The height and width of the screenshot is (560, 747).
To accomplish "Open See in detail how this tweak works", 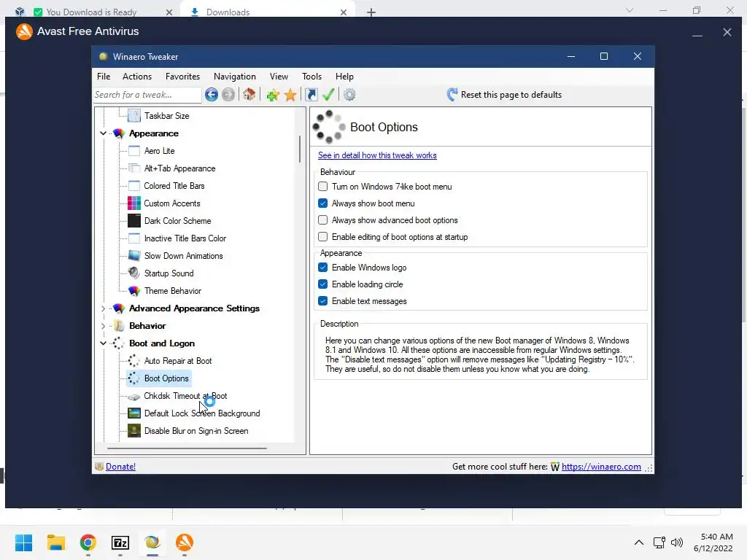I will click(x=377, y=155).
